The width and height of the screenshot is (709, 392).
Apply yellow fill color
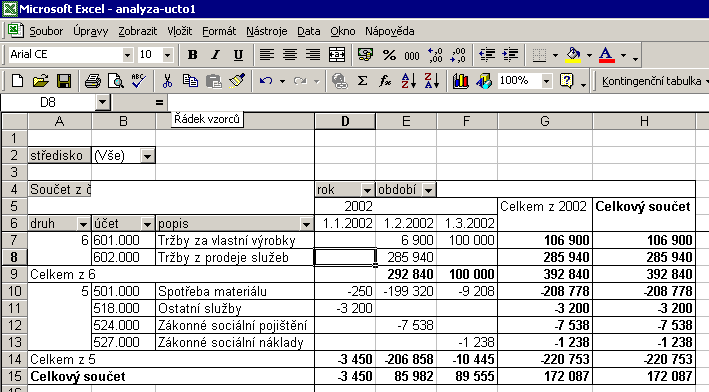click(x=573, y=55)
